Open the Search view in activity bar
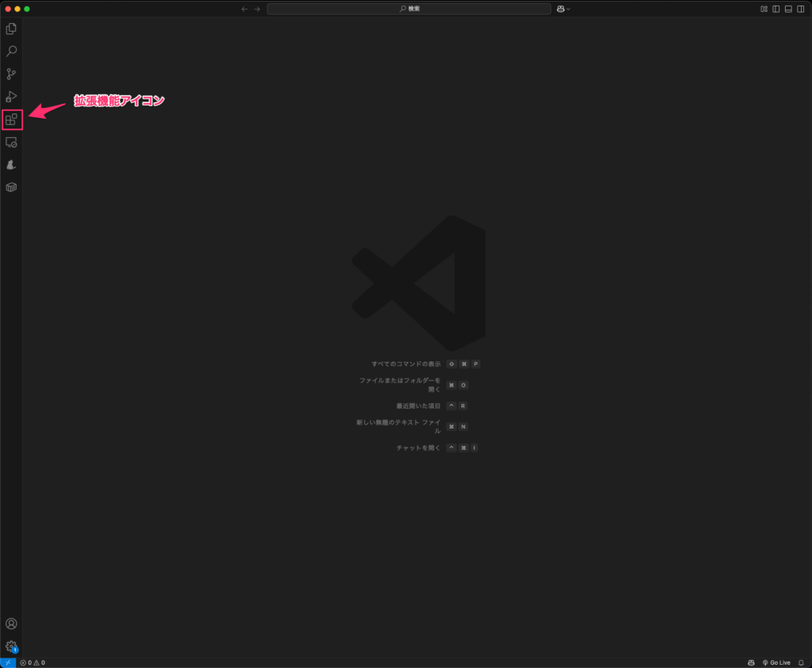This screenshot has height=668, width=812. pos(11,52)
